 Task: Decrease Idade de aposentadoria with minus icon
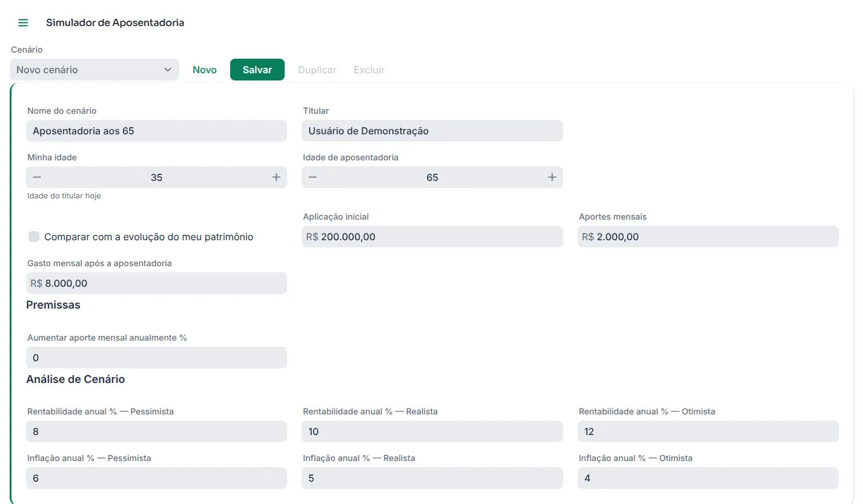click(x=312, y=177)
